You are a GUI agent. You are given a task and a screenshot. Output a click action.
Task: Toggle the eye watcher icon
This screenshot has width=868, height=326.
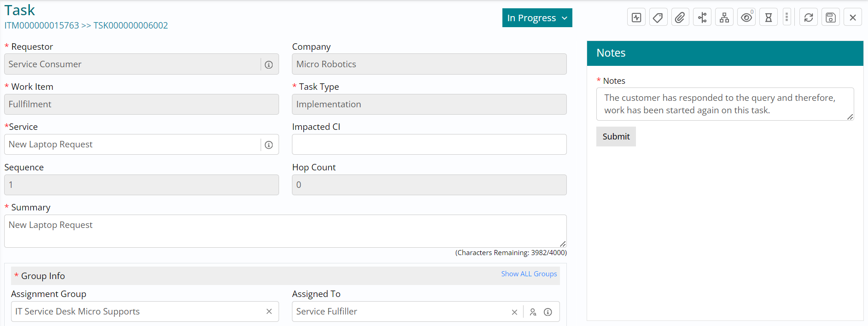746,17
